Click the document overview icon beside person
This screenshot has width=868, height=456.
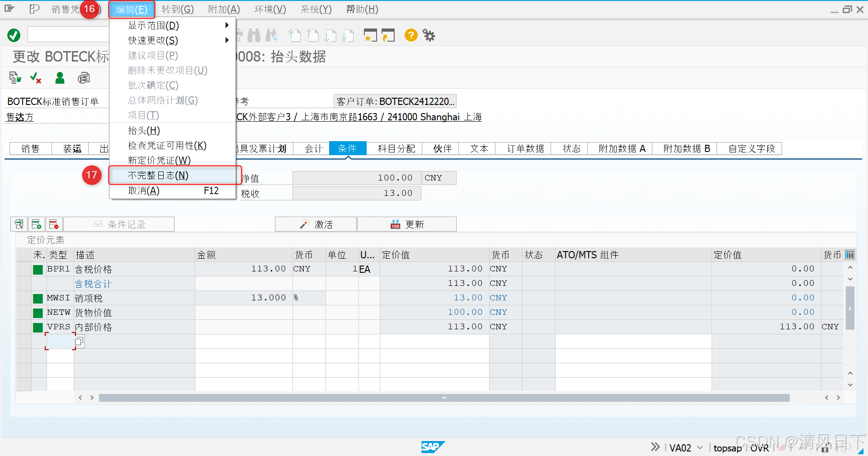[84, 78]
